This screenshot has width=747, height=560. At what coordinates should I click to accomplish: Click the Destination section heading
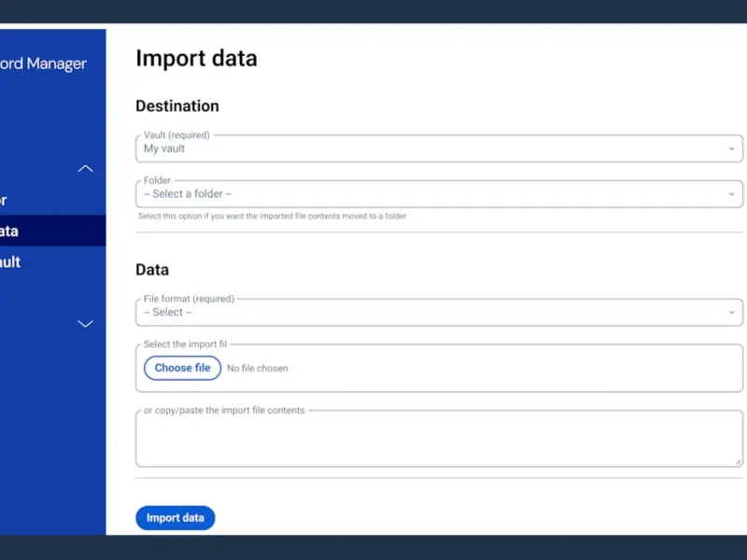pyautogui.click(x=177, y=106)
